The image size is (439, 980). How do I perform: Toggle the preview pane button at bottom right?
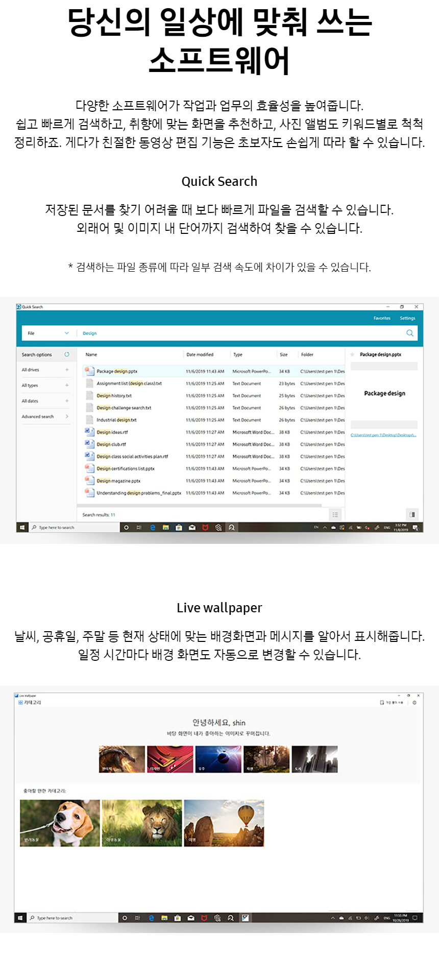coord(412,515)
